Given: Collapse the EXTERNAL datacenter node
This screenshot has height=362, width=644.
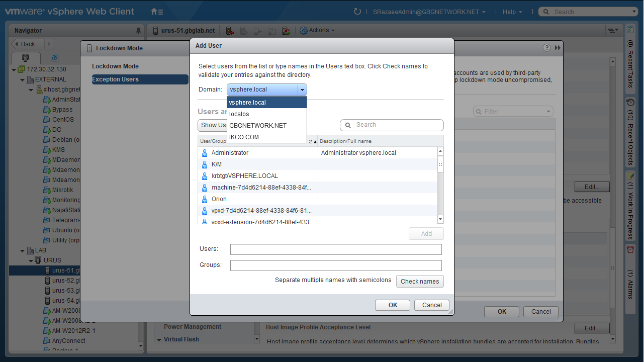Looking at the screenshot, I should (x=23, y=80).
